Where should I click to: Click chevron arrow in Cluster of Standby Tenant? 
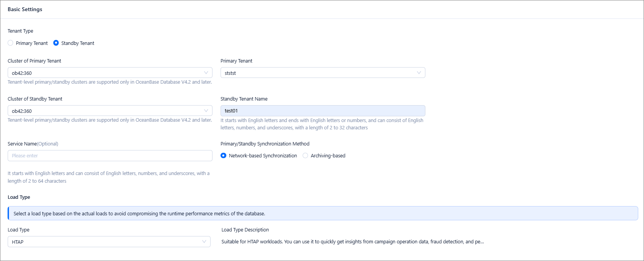pos(206,111)
